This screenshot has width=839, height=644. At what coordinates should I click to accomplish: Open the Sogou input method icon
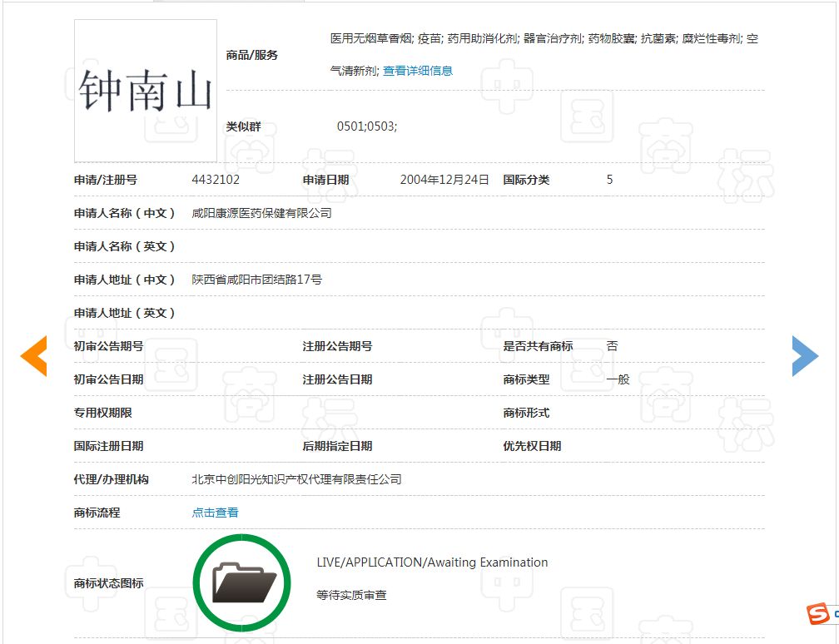(x=819, y=613)
